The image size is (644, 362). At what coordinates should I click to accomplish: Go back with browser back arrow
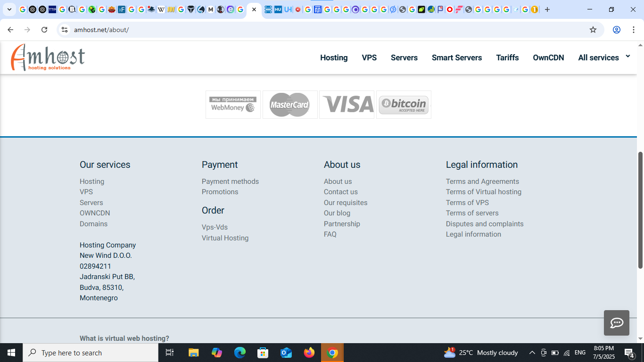click(10, 30)
